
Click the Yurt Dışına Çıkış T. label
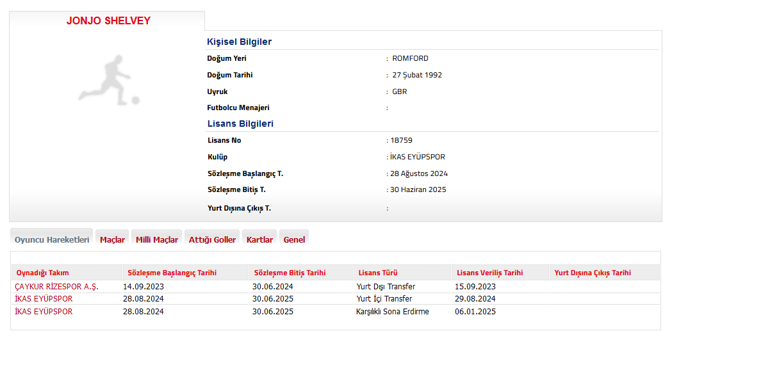coord(239,208)
